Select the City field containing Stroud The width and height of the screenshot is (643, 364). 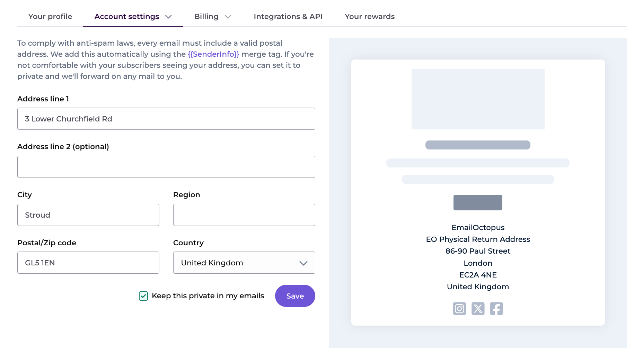pos(88,215)
